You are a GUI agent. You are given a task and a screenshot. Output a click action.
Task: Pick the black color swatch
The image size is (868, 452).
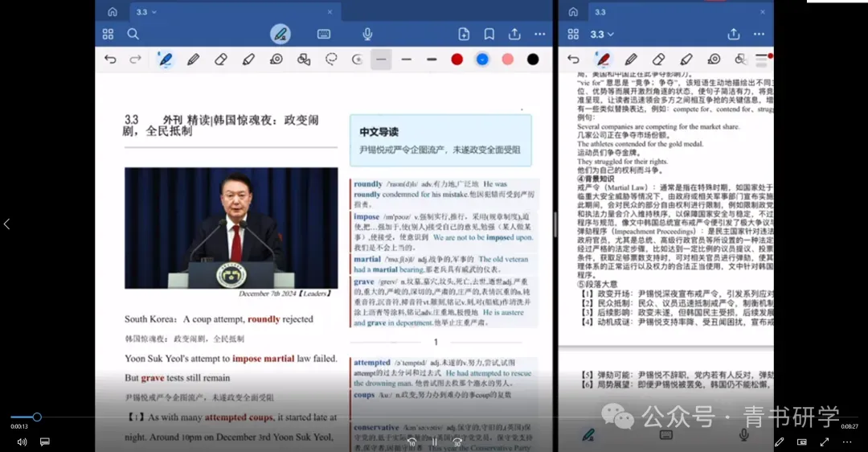(x=533, y=60)
